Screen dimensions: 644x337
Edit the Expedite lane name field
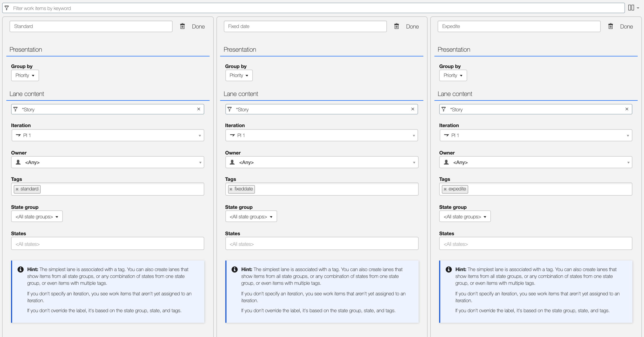[519, 26]
